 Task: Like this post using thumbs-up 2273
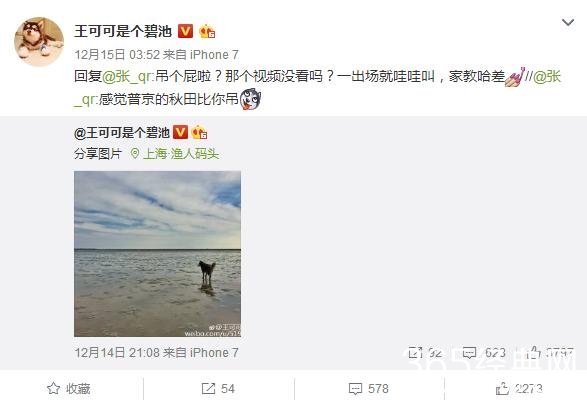[519, 389]
